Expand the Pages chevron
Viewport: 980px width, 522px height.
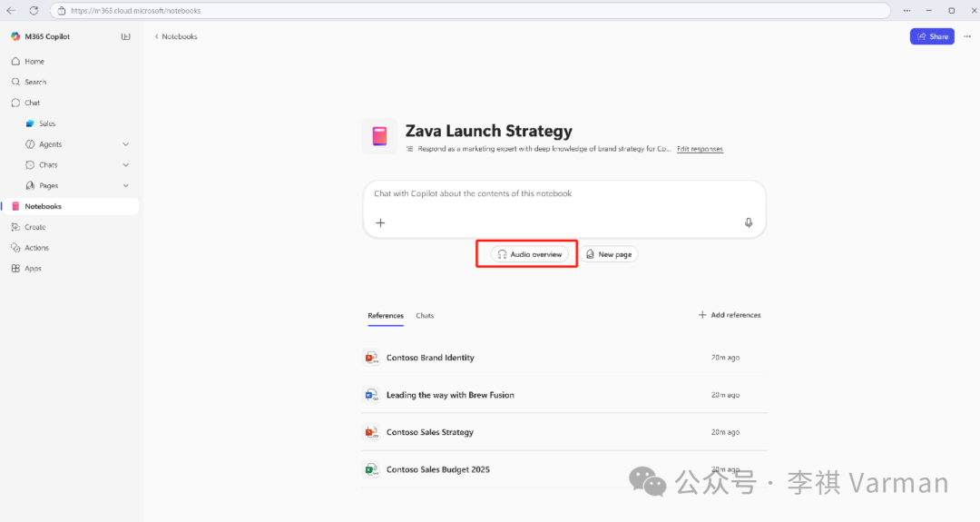(125, 186)
